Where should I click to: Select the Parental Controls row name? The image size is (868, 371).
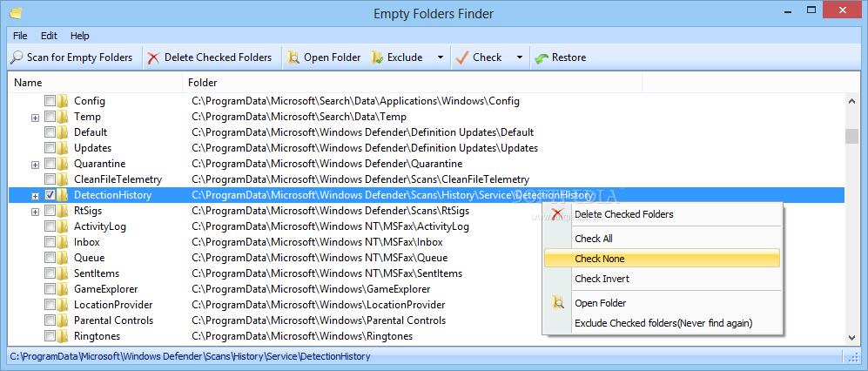point(113,320)
